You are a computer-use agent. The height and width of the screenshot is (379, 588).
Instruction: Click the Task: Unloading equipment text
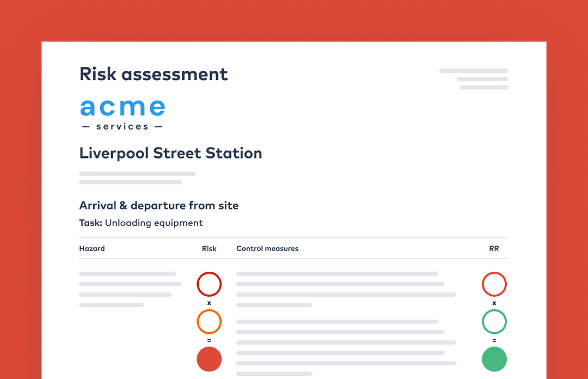[x=141, y=223]
